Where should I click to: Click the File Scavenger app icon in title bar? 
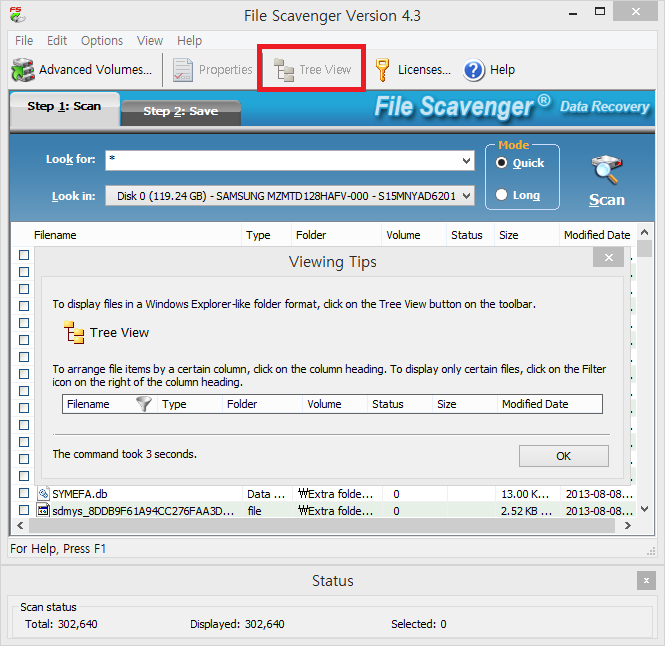(x=17, y=15)
